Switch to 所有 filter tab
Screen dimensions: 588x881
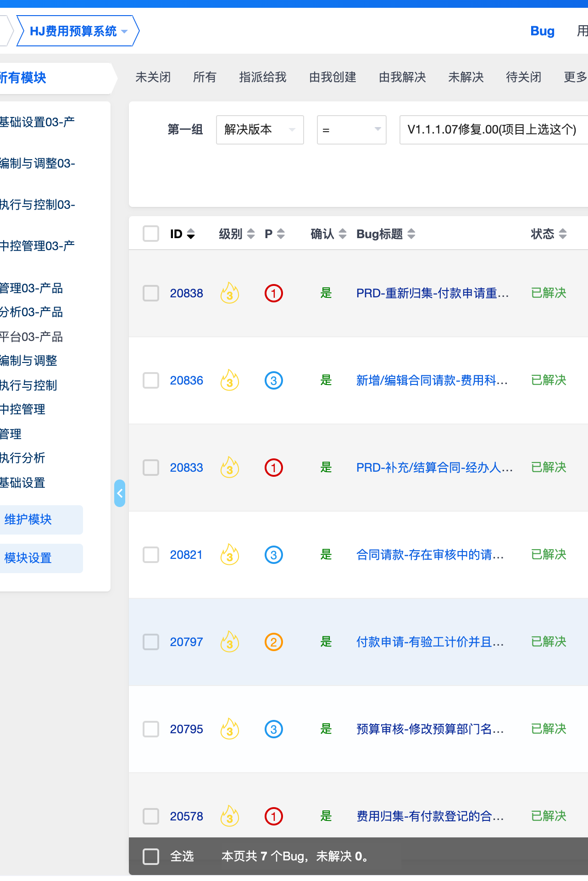[x=205, y=77]
